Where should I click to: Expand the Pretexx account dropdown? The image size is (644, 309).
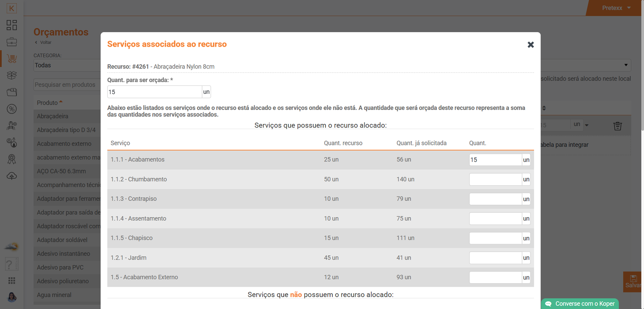pyautogui.click(x=616, y=8)
